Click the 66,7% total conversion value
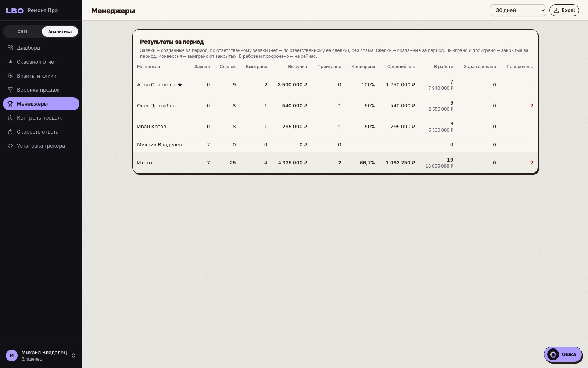The height and width of the screenshot is (368, 588). pos(367,163)
